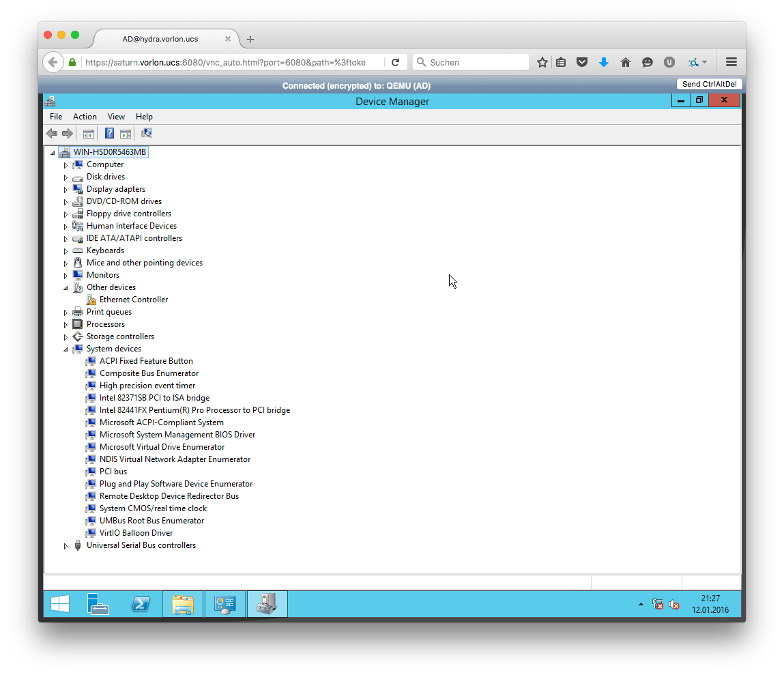Click the Scan for hardware changes toolbar icon

[146, 134]
